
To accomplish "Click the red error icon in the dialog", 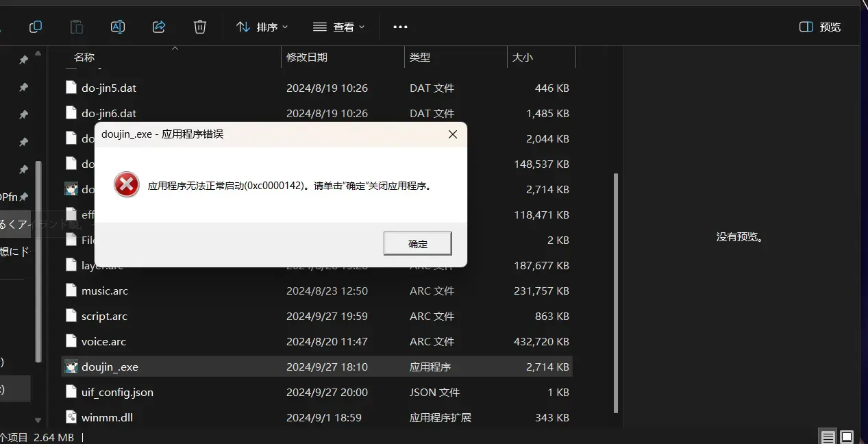I will (x=127, y=185).
